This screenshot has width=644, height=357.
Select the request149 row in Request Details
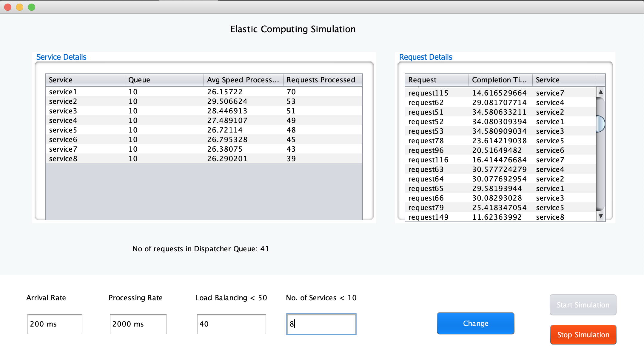(x=477, y=217)
